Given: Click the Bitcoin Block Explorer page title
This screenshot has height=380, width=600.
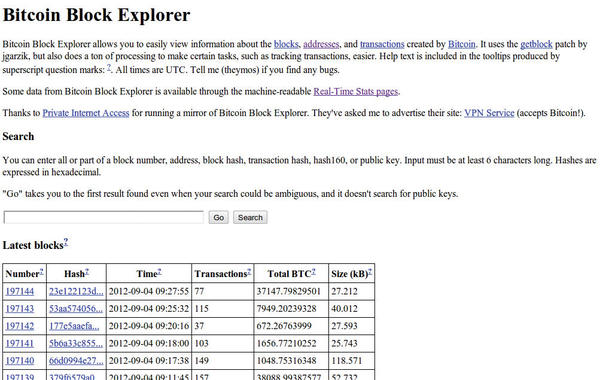Looking at the screenshot, I should (x=96, y=15).
